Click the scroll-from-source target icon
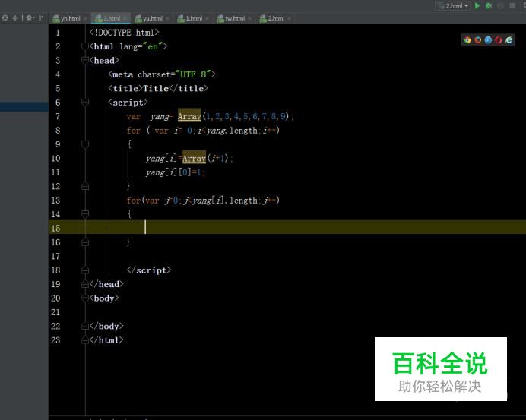526x420 pixels. click(5, 17)
